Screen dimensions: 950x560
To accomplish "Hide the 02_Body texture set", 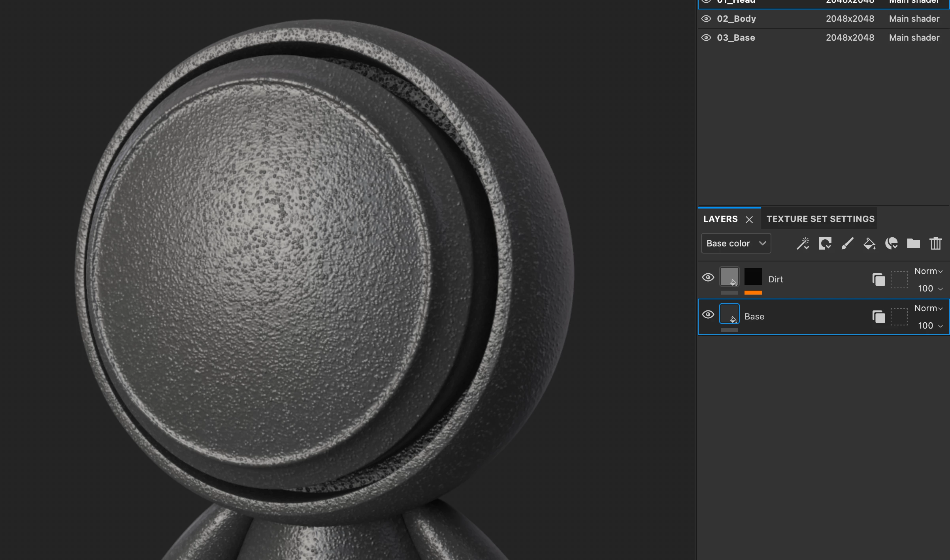I will pyautogui.click(x=706, y=19).
